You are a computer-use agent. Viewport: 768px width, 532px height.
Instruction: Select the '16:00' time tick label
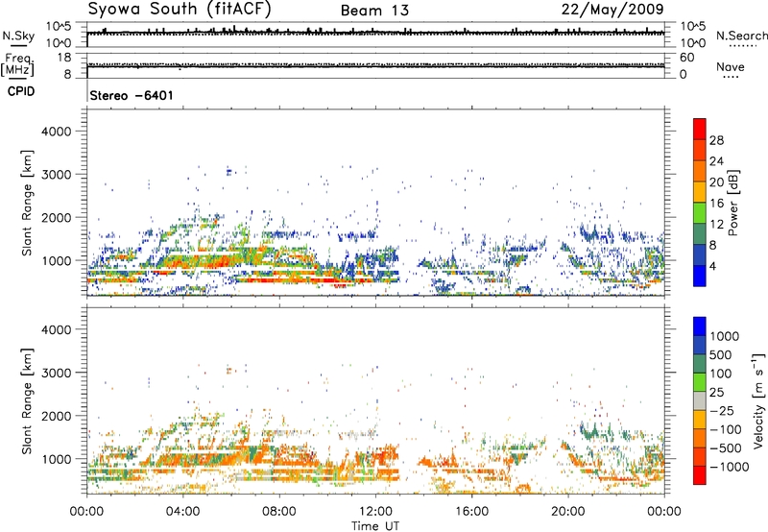pyautogui.click(x=471, y=512)
